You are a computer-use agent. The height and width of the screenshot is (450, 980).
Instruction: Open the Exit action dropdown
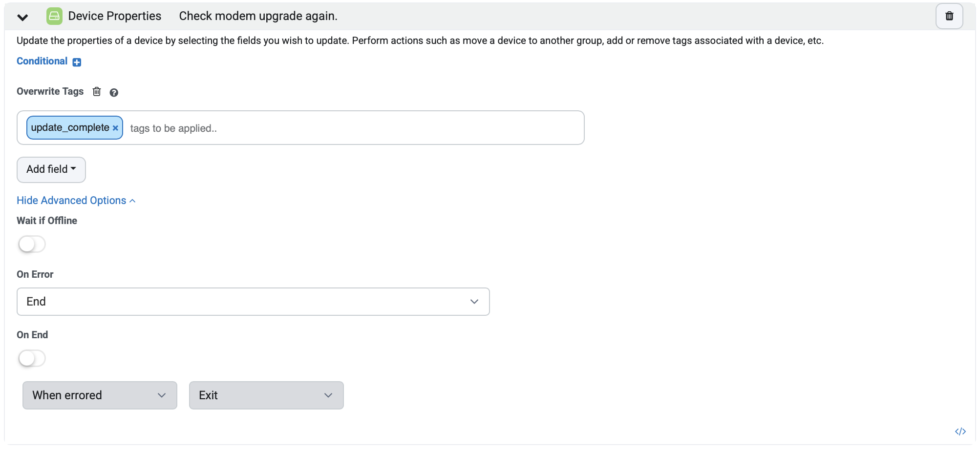tap(266, 395)
